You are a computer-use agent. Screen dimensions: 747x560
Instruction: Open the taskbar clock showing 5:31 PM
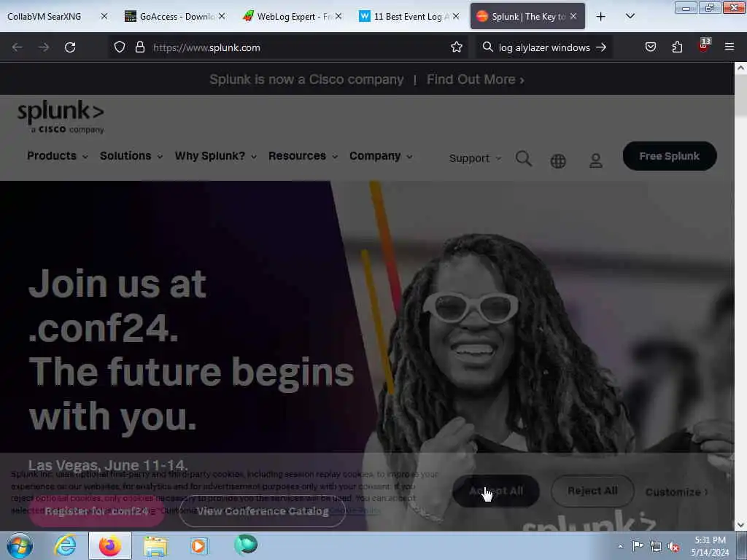pyautogui.click(x=710, y=546)
